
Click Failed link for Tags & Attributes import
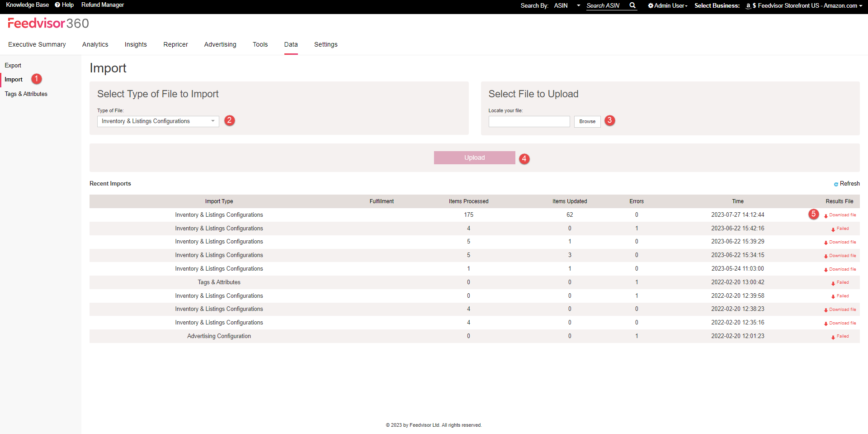coord(840,282)
